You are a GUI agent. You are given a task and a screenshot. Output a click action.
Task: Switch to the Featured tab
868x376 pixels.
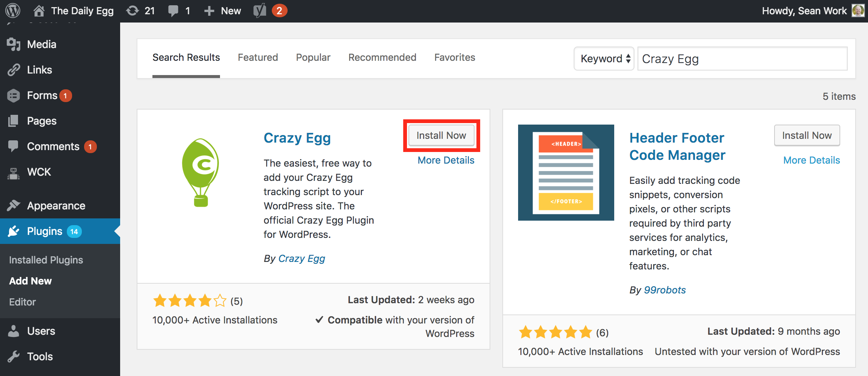click(258, 57)
